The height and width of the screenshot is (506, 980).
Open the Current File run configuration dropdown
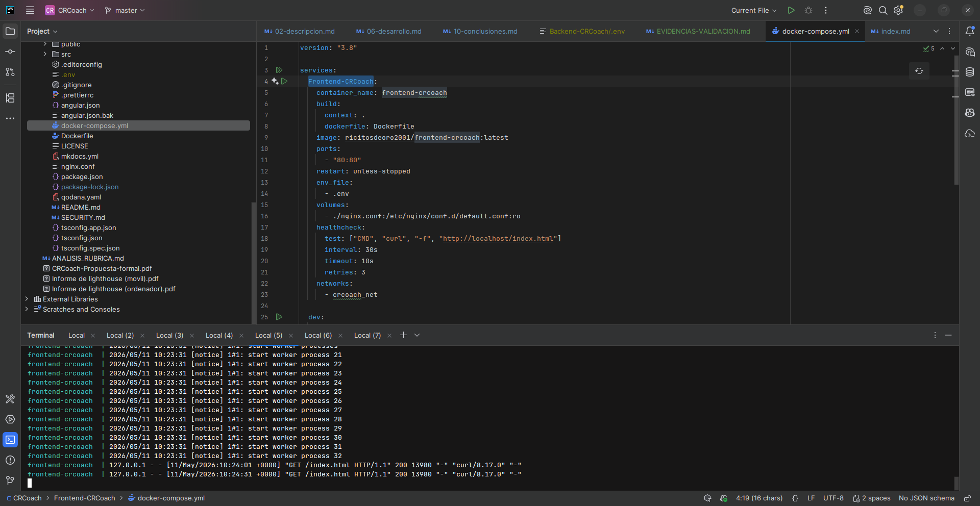[754, 10]
